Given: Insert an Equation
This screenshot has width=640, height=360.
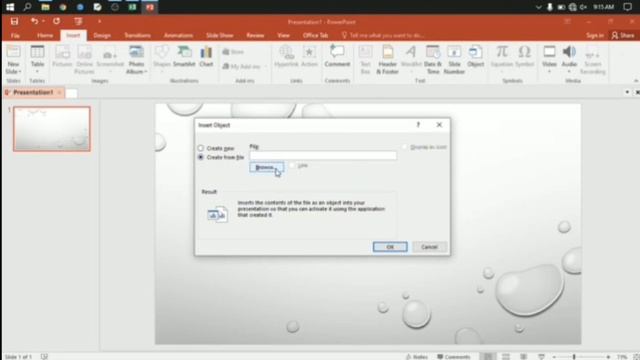Looking at the screenshot, I should point(502,60).
